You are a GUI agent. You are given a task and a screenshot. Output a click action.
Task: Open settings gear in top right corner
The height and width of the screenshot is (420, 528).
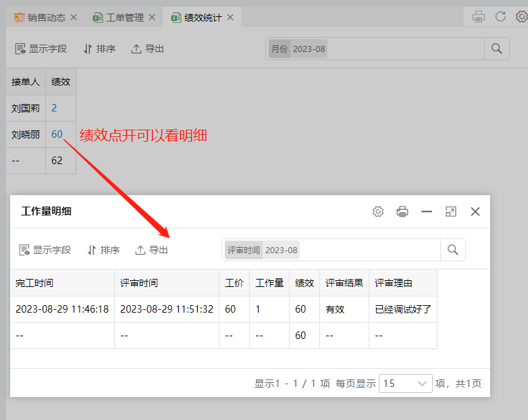pyautogui.click(x=522, y=16)
